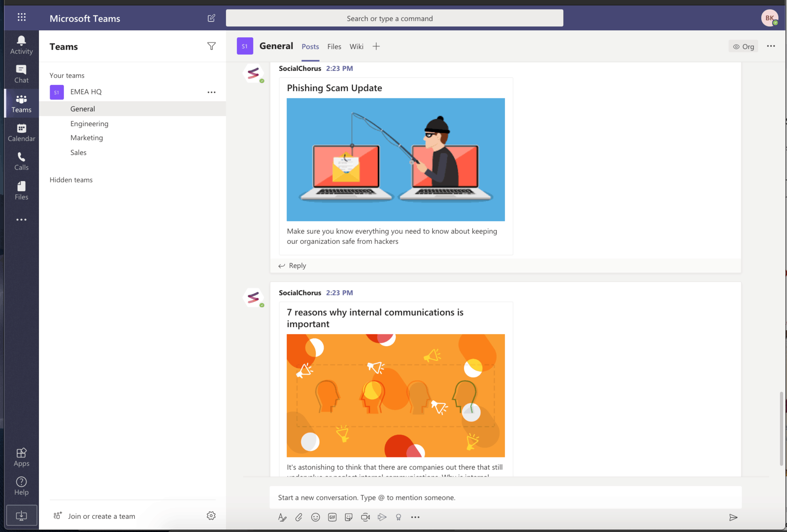This screenshot has width=787, height=532.
Task: Switch to the Files tab
Action: [x=334, y=46]
